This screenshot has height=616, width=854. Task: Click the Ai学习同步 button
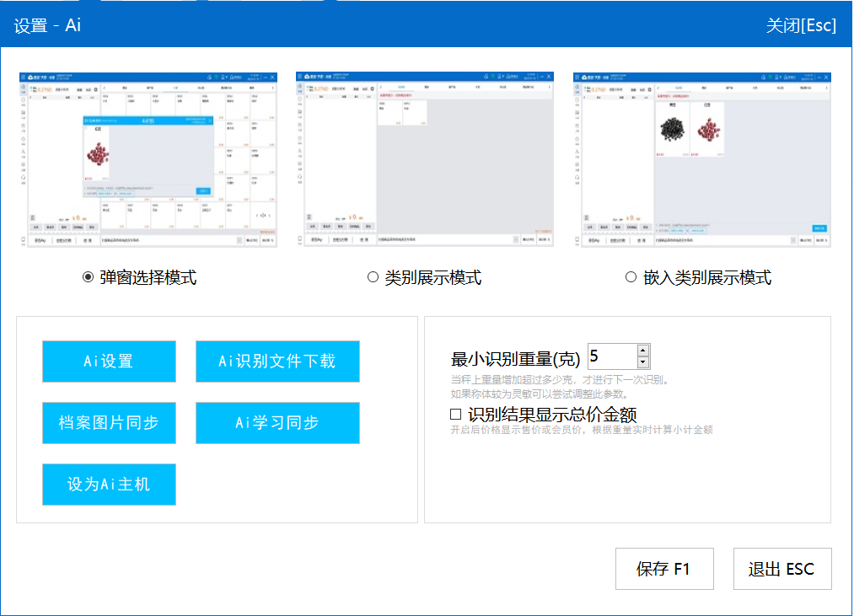coord(277,423)
